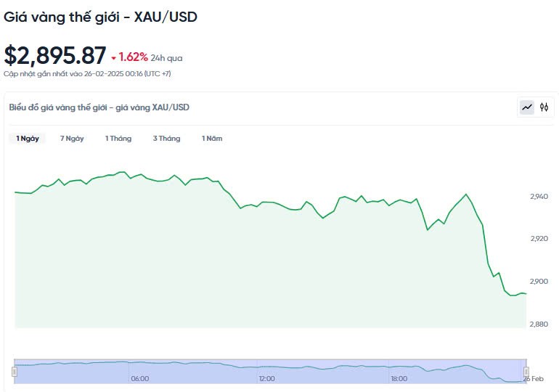Screen dimensions: 559x392
Task: Click the 18:00 marker on navigator
Action: pyautogui.click(x=399, y=379)
